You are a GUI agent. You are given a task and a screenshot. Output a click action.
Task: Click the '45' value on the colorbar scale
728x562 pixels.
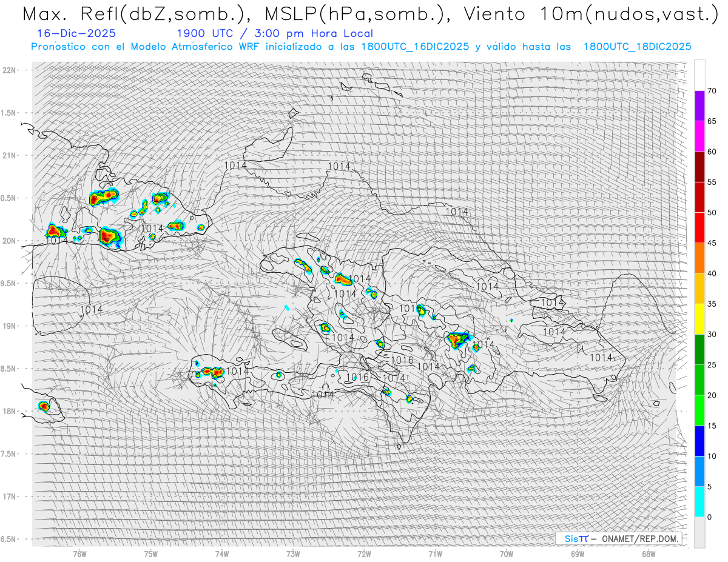(712, 243)
